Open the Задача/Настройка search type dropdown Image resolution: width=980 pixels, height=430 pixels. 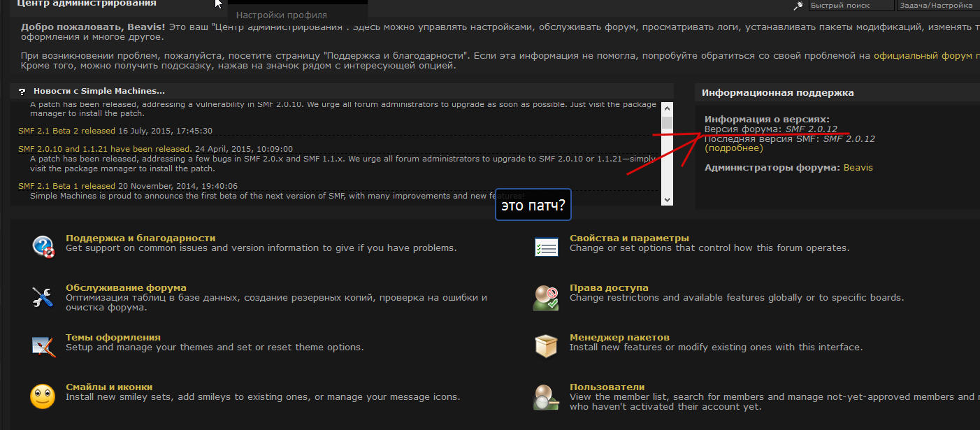(936, 5)
